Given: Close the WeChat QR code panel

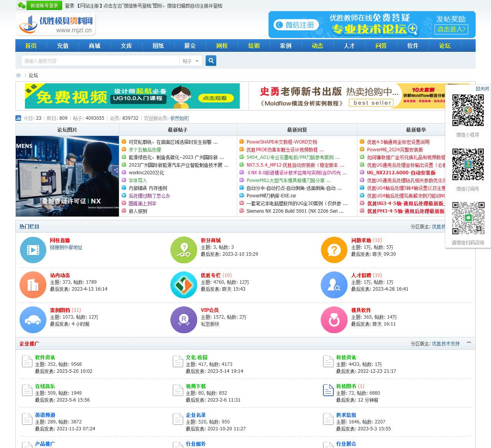Looking at the screenshot, I should click(x=482, y=88).
